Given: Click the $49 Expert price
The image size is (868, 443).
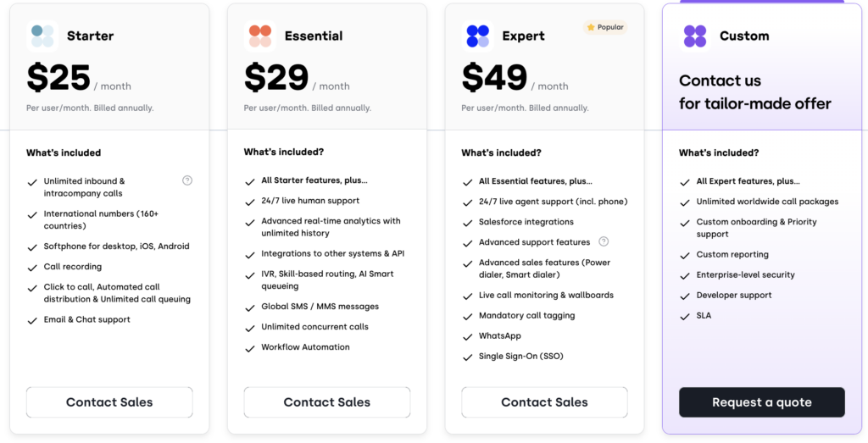Looking at the screenshot, I should [x=493, y=78].
